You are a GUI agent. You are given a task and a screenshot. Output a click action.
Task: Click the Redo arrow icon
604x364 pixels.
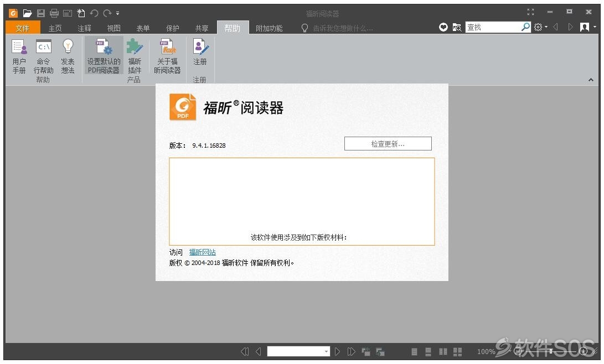click(x=107, y=13)
